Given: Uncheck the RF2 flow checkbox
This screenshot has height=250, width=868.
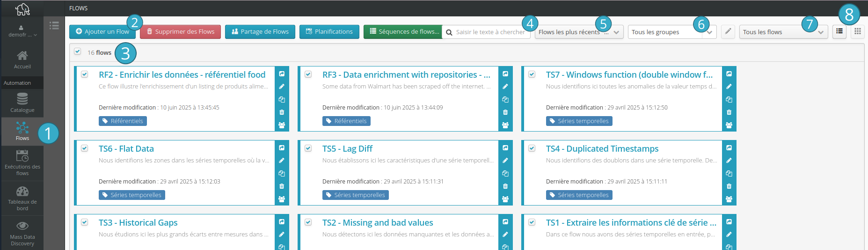Looking at the screenshot, I should [x=85, y=74].
